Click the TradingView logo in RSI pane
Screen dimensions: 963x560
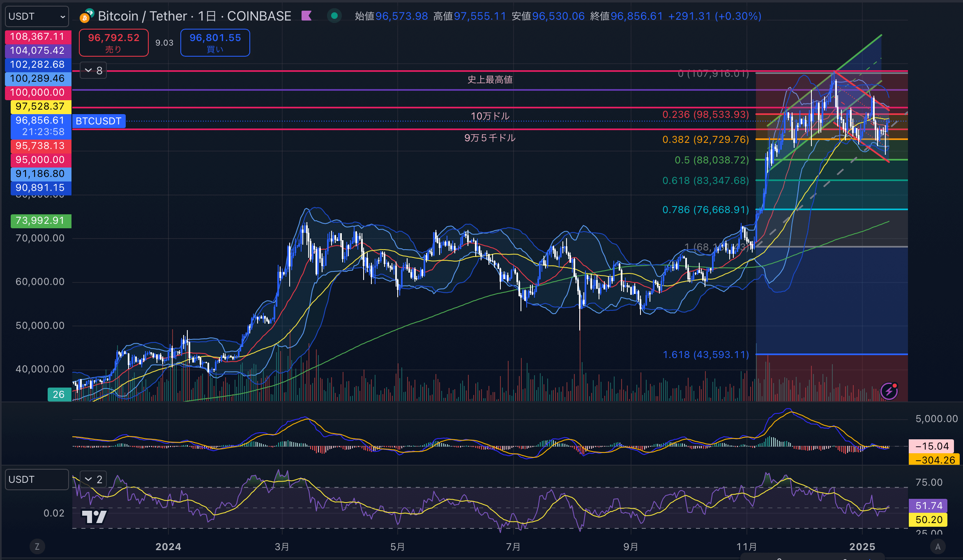[94, 516]
